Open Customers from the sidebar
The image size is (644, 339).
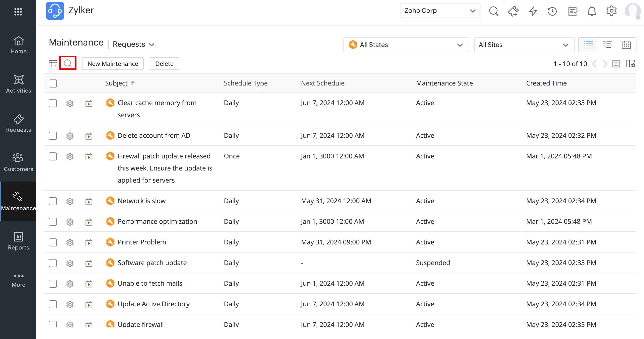18,162
